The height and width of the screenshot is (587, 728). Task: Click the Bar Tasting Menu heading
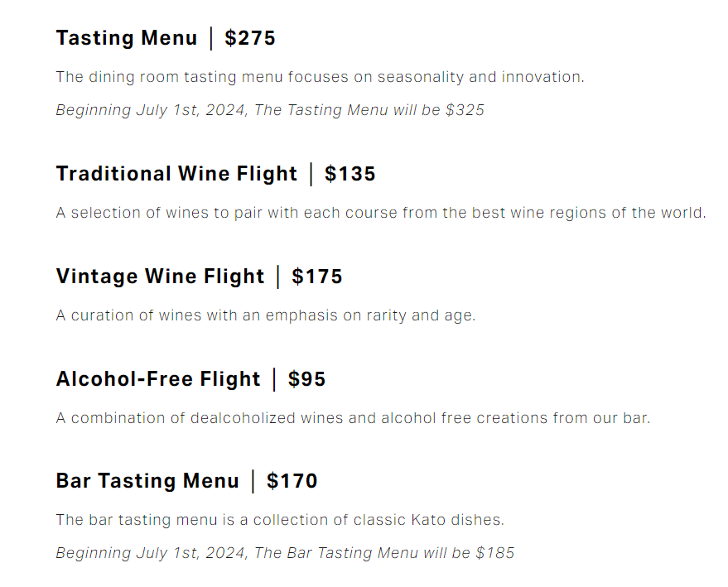pyautogui.click(x=147, y=481)
